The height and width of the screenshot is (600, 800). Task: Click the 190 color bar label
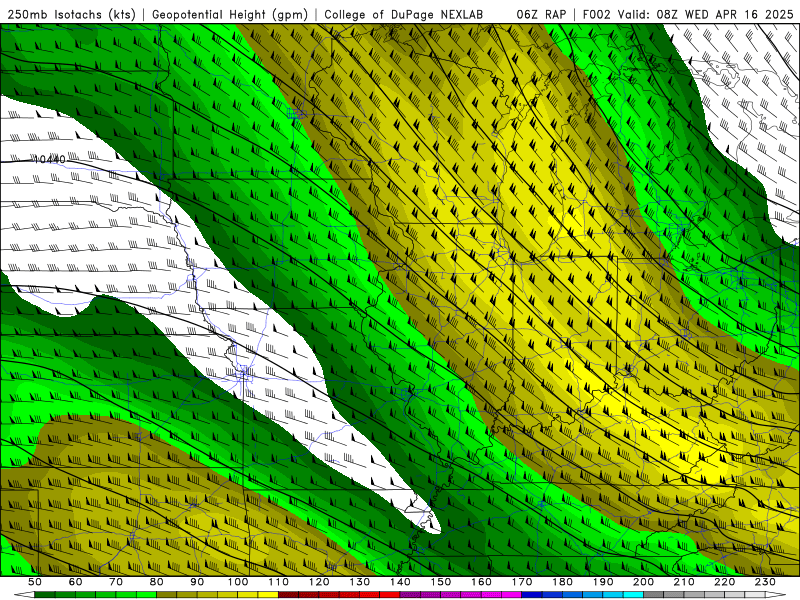603,582
